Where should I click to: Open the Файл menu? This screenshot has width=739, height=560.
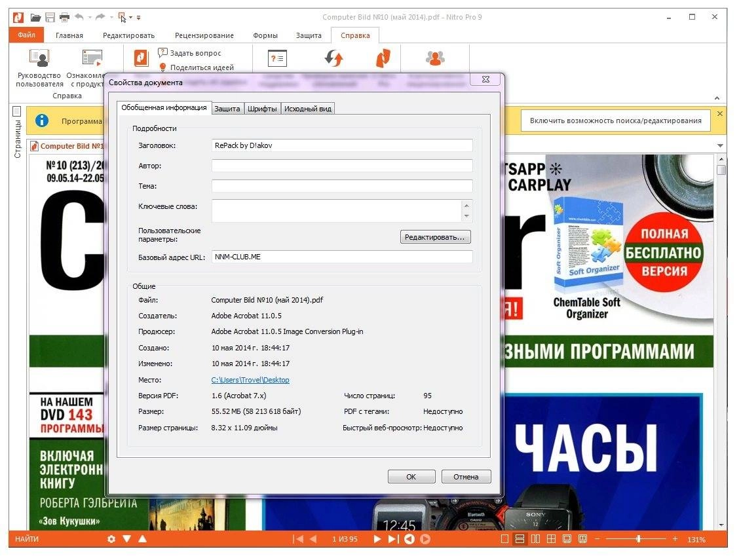tap(26, 35)
